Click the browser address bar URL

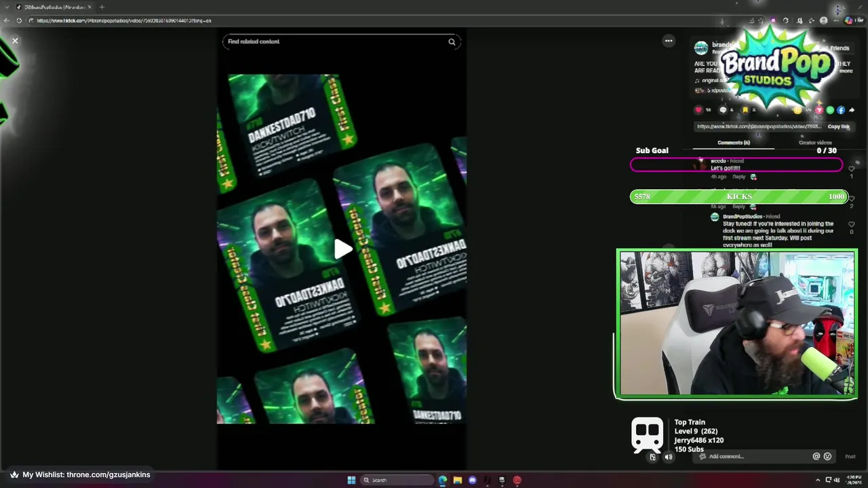(x=124, y=20)
